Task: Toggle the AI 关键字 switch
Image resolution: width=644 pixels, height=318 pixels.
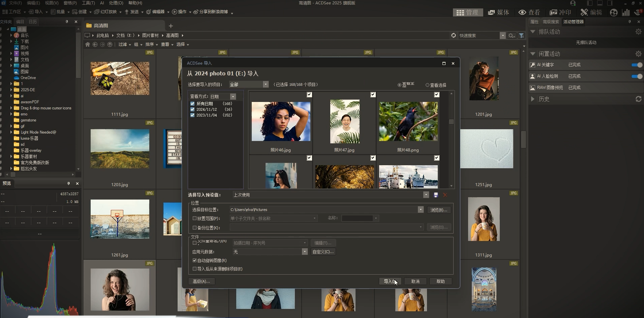Action: (x=637, y=65)
